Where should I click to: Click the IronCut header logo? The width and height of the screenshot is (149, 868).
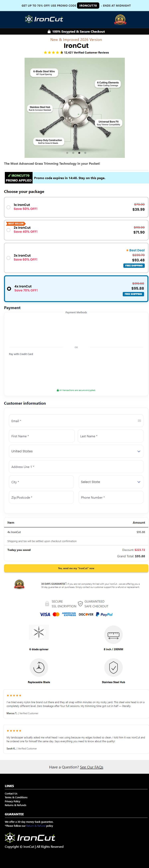tap(44, 19)
